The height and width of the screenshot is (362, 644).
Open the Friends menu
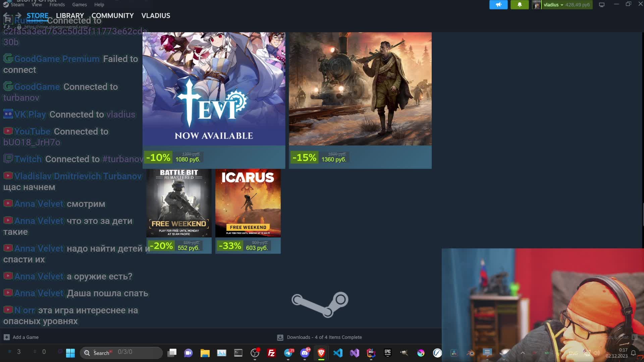[57, 5]
